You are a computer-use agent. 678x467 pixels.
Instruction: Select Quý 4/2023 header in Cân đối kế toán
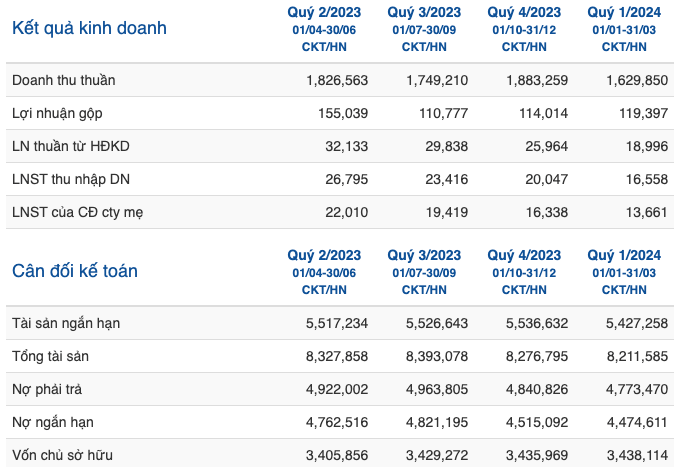pyautogui.click(x=524, y=255)
